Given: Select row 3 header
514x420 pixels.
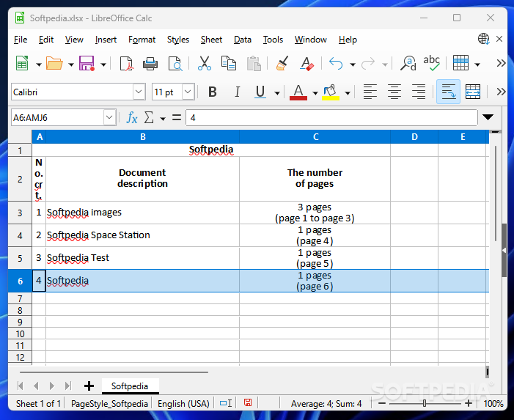Looking at the screenshot, I should (x=20, y=213).
